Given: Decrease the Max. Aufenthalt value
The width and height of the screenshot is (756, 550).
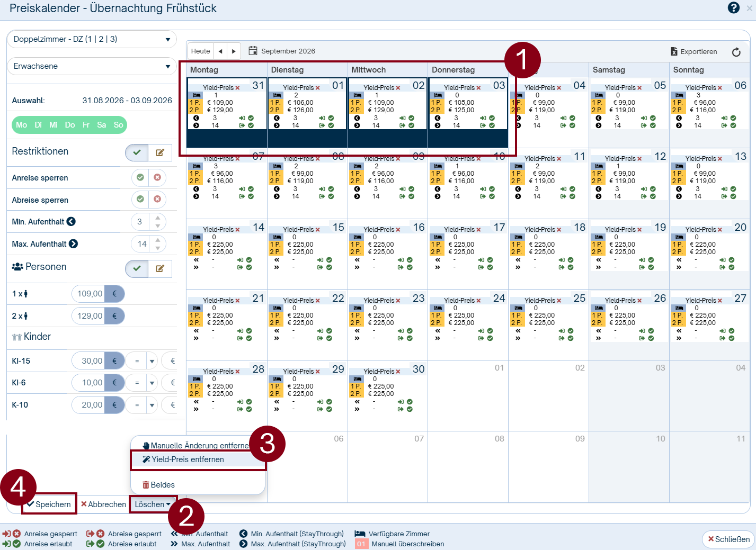Looking at the screenshot, I should [x=158, y=248].
